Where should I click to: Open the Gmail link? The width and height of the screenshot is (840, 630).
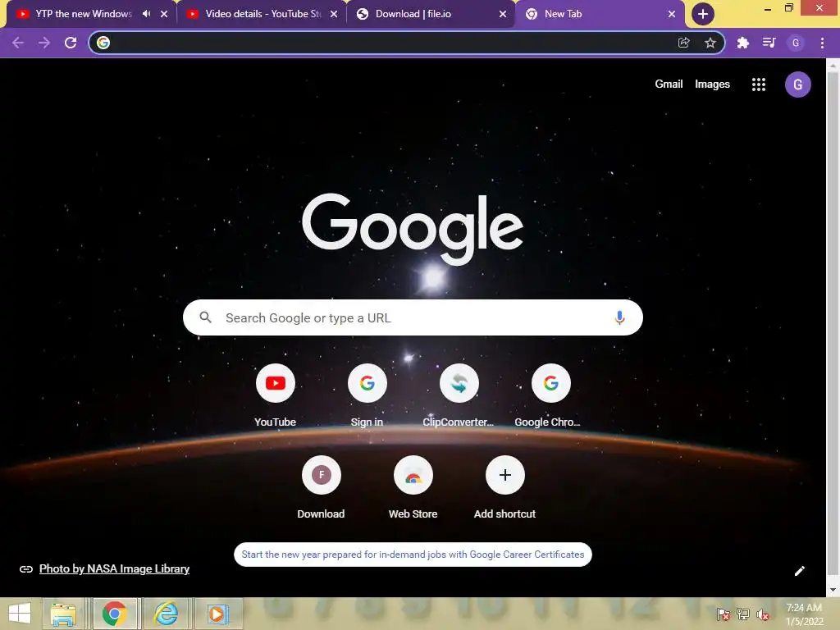point(669,84)
